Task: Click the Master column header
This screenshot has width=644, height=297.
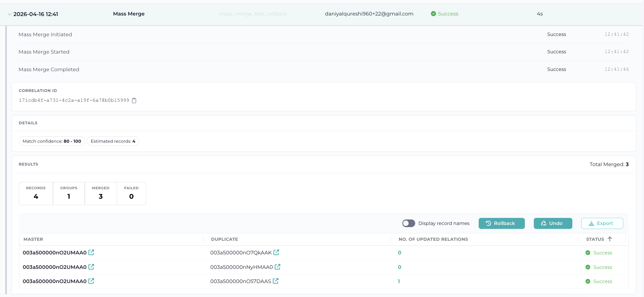Action: tap(33, 239)
